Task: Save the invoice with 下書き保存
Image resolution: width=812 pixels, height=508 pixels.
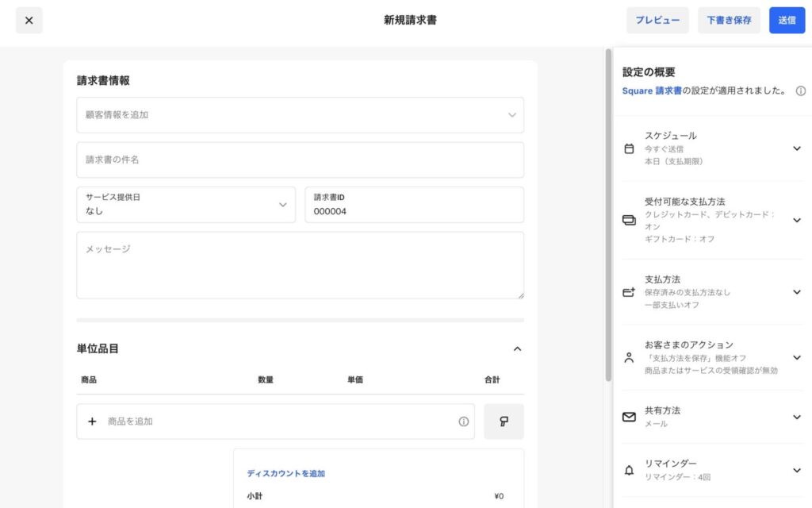Action: pyautogui.click(x=729, y=21)
